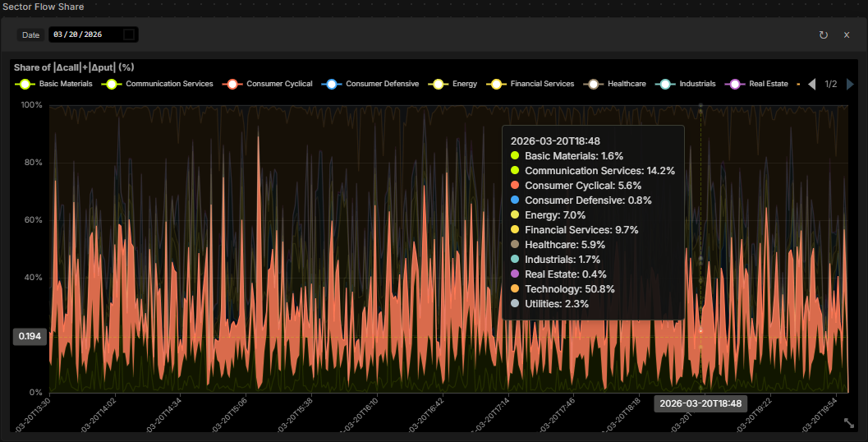Image resolution: width=868 pixels, height=442 pixels.
Task: Click the refresh icon in the top bar
Action: click(824, 35)
